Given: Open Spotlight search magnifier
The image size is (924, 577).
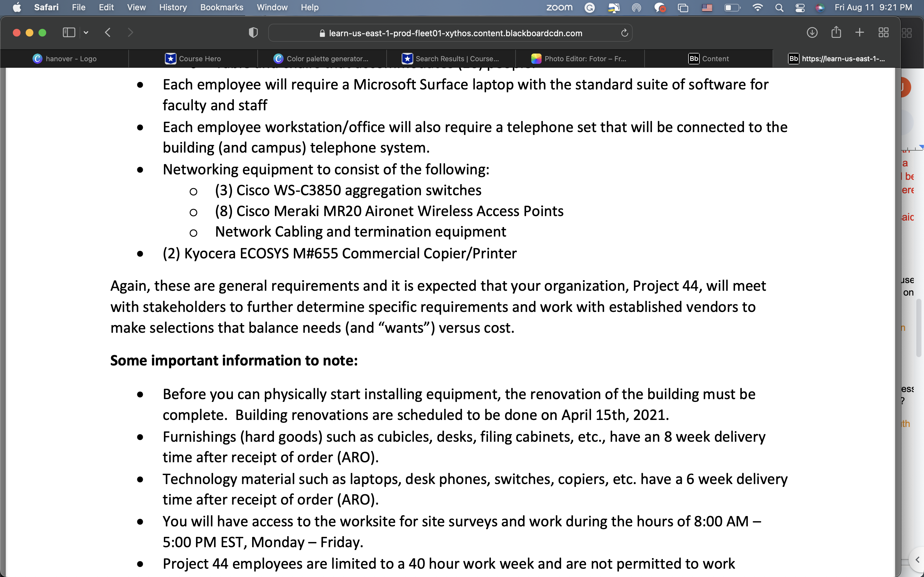Looking at the screenshot, I should pyautogui.click(x=779, y=8).
